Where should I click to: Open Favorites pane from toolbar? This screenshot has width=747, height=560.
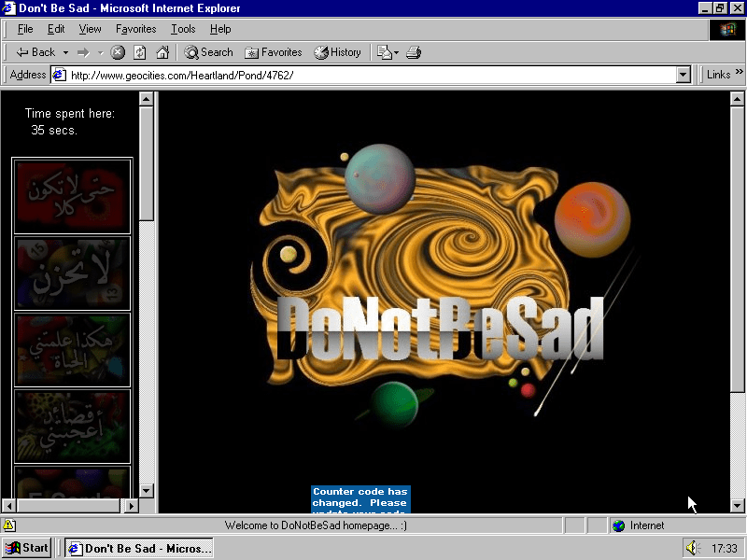point(273,52)
